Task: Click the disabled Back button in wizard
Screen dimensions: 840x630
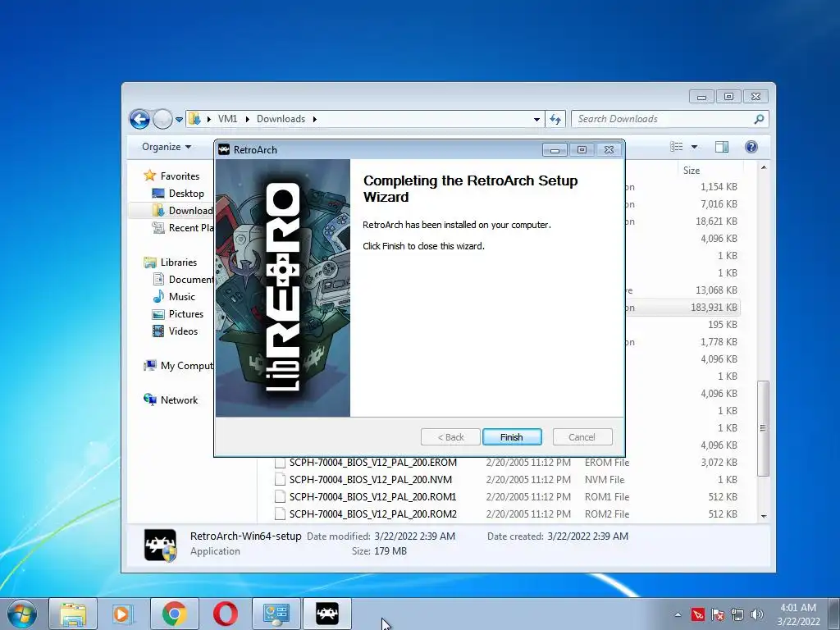Action: (450, 437)
